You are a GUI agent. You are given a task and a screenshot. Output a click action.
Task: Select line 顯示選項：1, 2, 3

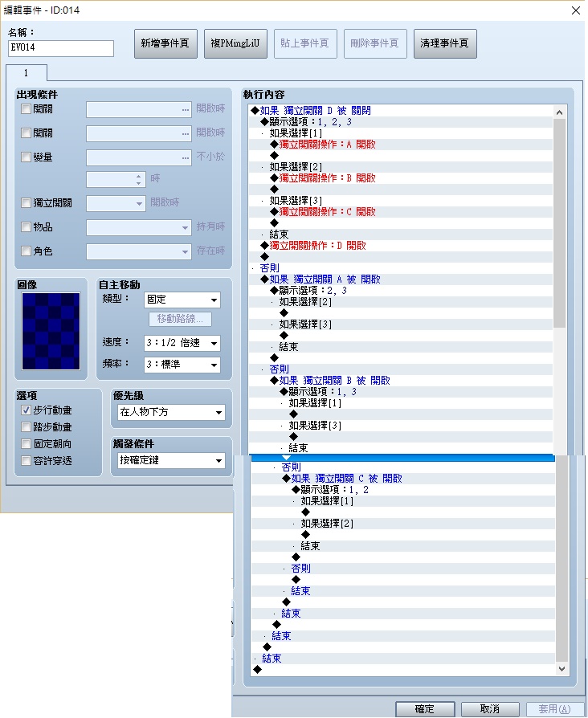pyautogui.click(x=401, y=122)
